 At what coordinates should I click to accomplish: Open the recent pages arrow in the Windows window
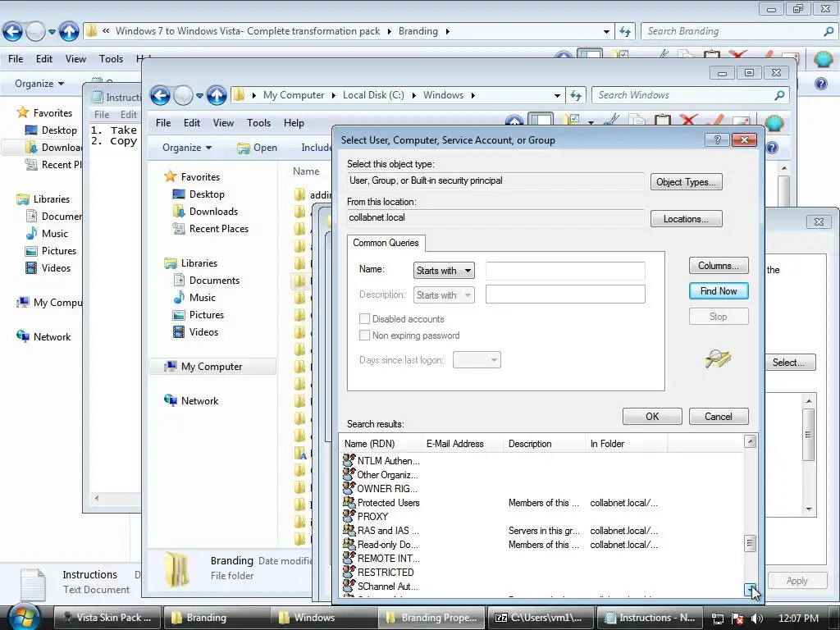click(x=199, y=96)
